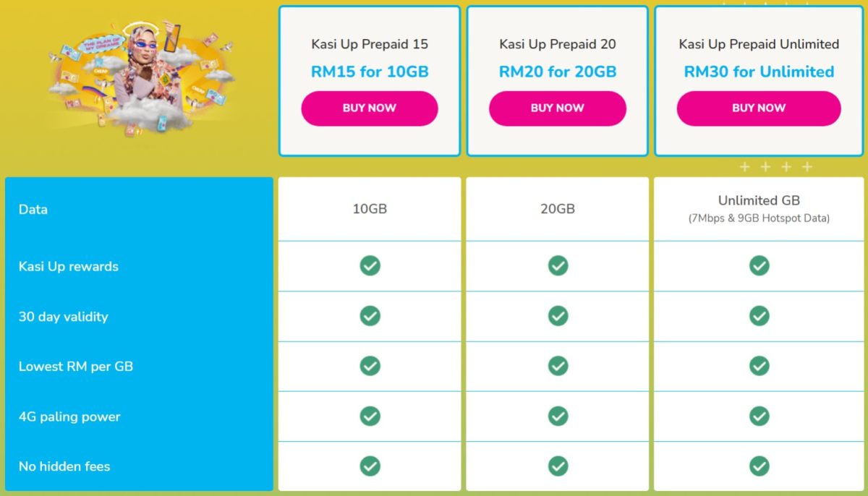The image size is (868, 496).
Task: Click the RM15 for 10GB price text
Action: (370, 72)
